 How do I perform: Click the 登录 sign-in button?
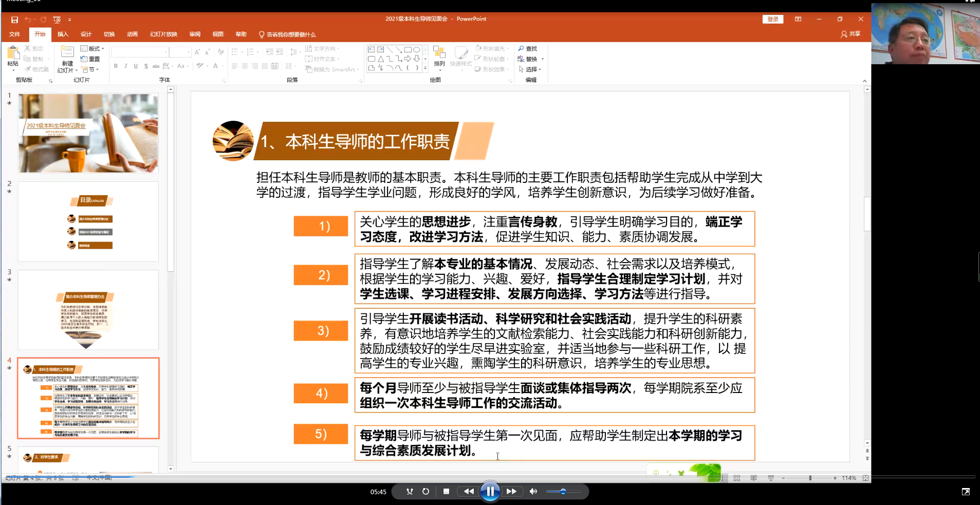point(772,20)
